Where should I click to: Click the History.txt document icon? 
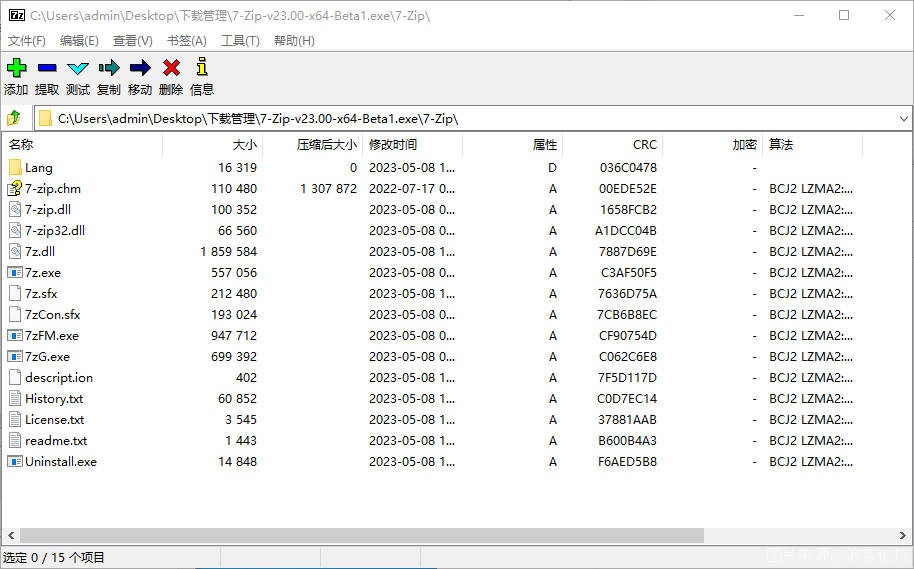pos(15,398)
